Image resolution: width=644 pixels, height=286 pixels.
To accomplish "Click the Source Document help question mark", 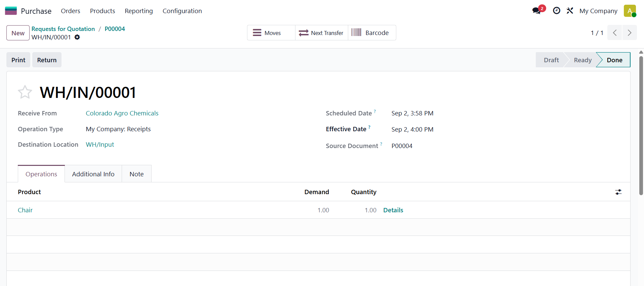I will tap(381, 144).
